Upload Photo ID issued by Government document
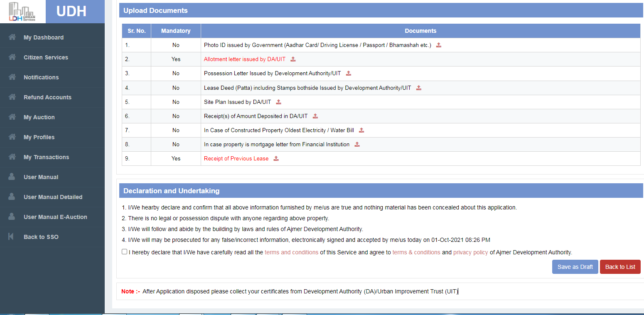Image resolution: width=644 pixels, height=315 pixels. click(438, 45)
